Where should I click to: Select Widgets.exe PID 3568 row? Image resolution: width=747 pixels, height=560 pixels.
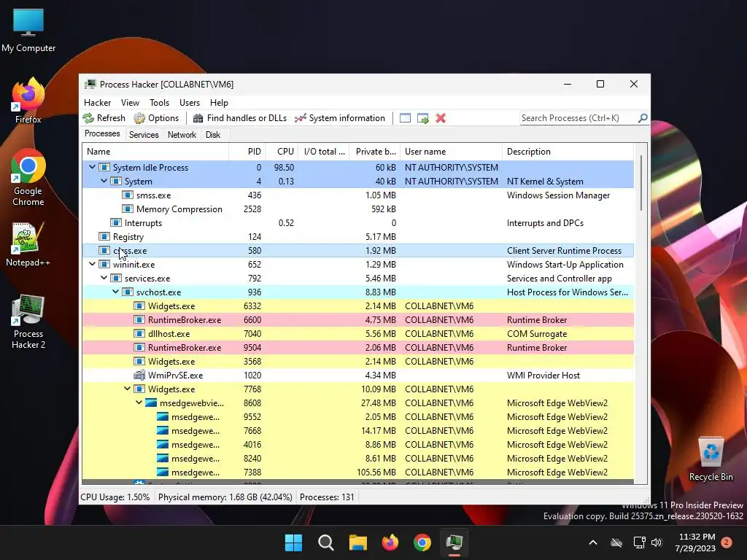[357, 362]
